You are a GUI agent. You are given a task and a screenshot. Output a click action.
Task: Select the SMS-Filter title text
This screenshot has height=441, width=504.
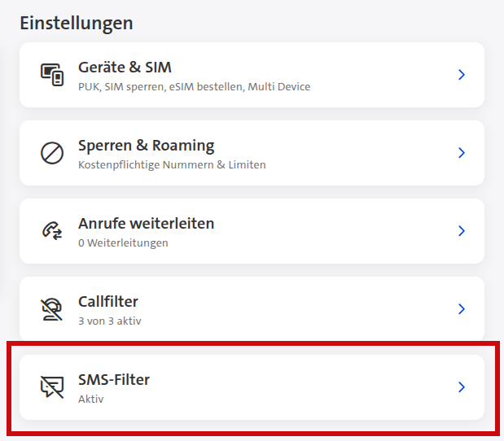[114, 379]
